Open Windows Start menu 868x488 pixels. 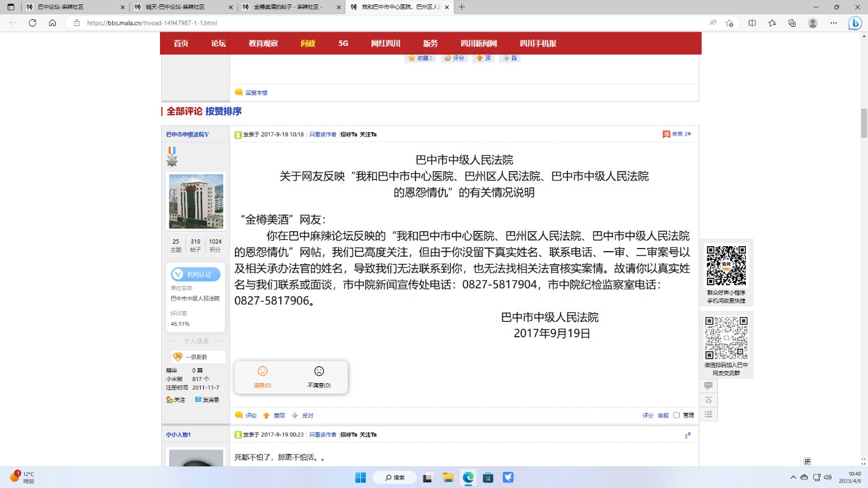point(360,477)
